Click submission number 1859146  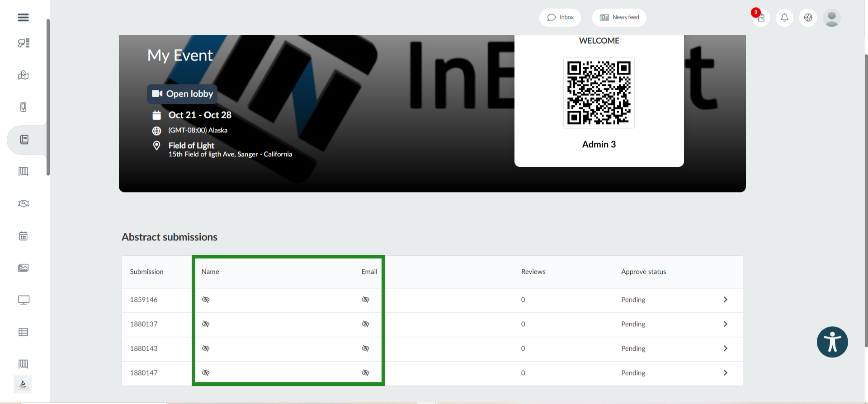(x=144, y=300)
